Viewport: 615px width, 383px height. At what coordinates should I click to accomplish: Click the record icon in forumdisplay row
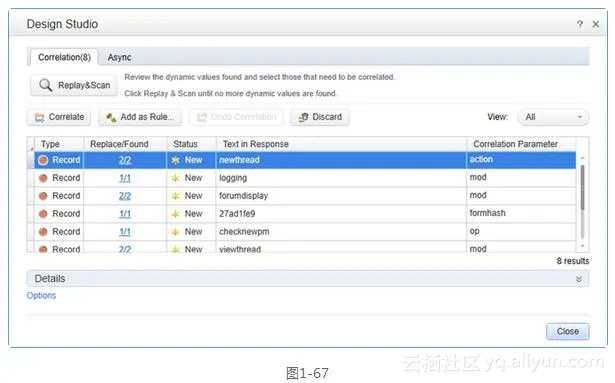click(x=43, y=196)
